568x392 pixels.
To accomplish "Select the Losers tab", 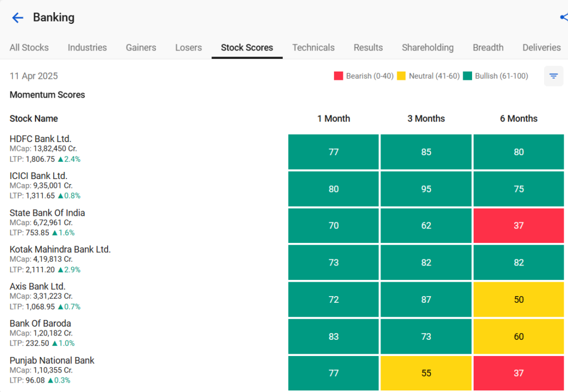I will tap(189, 48).
